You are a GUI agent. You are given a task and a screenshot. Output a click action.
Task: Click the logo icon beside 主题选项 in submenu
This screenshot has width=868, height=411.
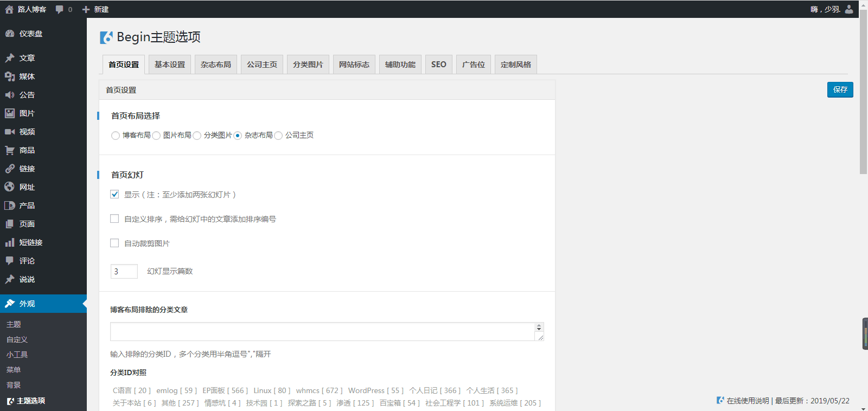(10, 401)
